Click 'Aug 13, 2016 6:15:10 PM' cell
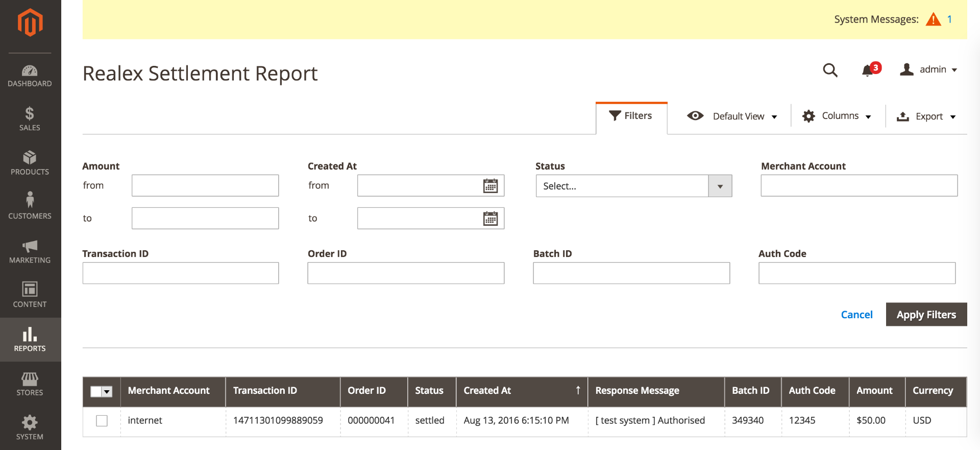980x450 pixels. 522,421
